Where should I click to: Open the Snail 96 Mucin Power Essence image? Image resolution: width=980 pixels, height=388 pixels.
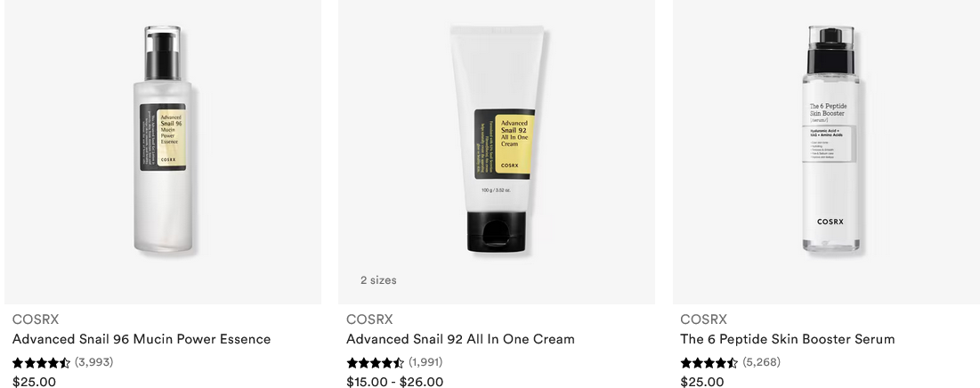pos(163,152)
